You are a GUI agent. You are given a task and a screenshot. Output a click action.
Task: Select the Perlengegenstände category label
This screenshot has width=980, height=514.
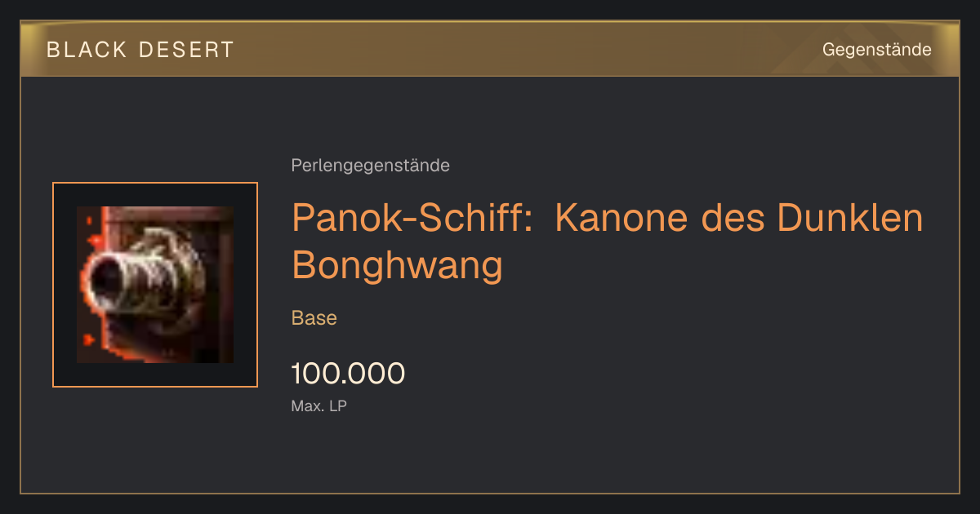[370, 166]
